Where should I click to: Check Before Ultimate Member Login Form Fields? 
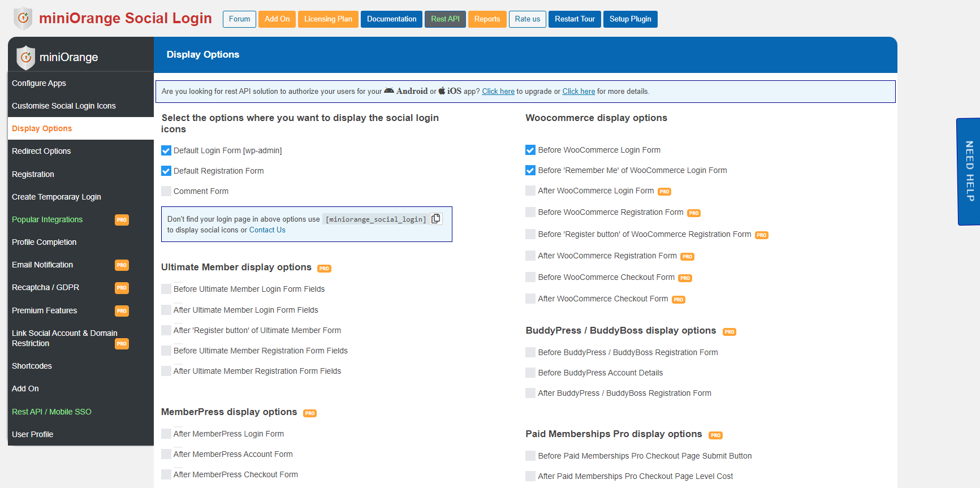166,289
